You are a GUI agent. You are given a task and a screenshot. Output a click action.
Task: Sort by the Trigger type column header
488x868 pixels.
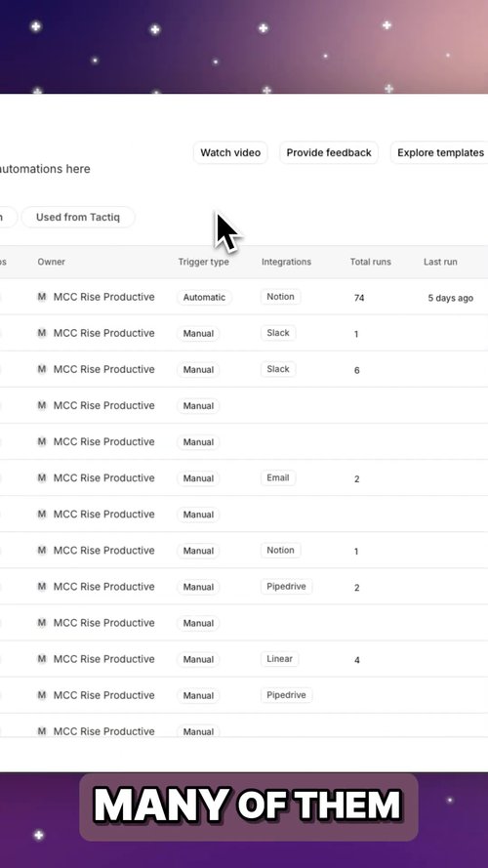click(x=203, y=262)
